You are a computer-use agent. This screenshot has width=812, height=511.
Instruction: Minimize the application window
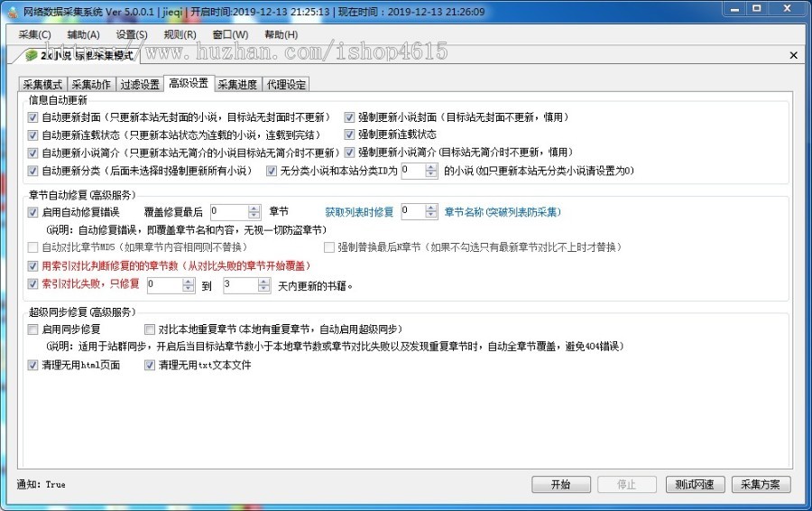(x=734, y=9)
